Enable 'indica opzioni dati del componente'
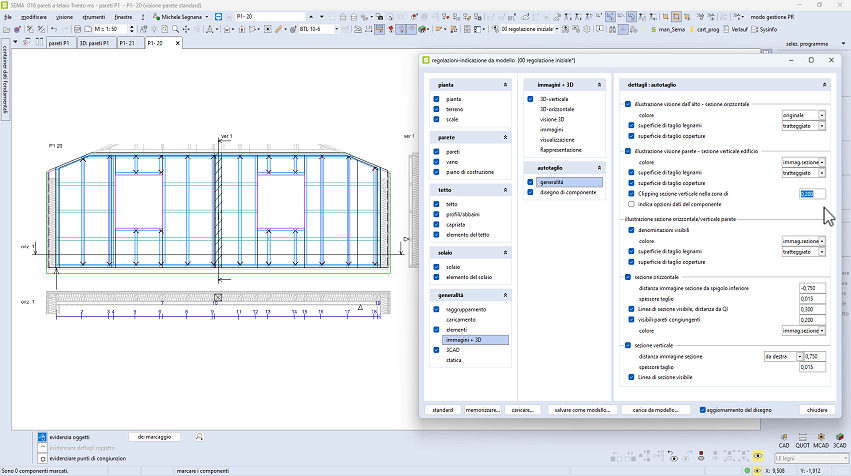The height and width of the screenshot is (476, 851). click(630, 204)
